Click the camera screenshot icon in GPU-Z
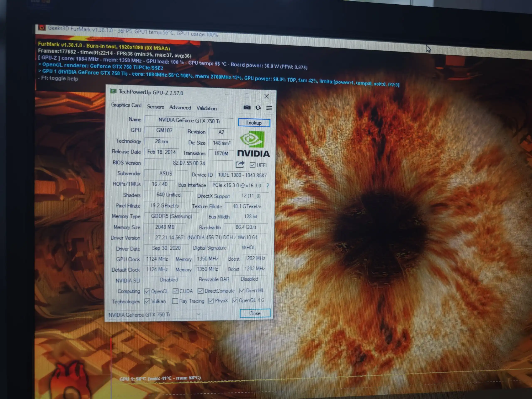The image size is (532, 399). tap(247, 107)
